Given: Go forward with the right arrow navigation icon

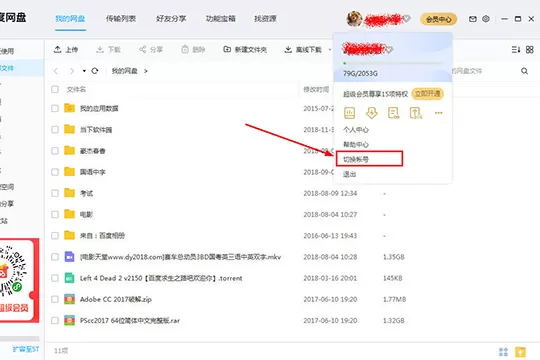Looking at the screenshot, I should pyautogui.click(x=72, y=71).
